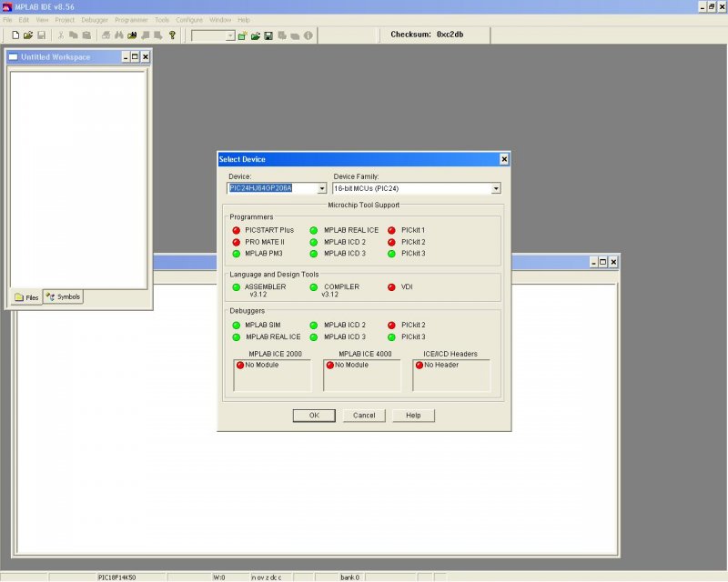The image size is (728, 582).
Task: Switch to the Symbols tab in workspace
Action: click(x=63, y=296)
